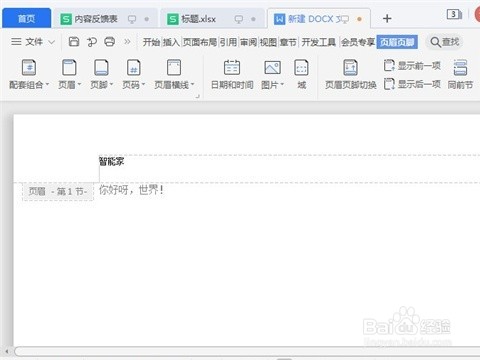The width and height of the screenshot is (480, 360).
Task: Select the highlighted 页眉页脚 ribbon tab
Action: click(x=397, y=42)
